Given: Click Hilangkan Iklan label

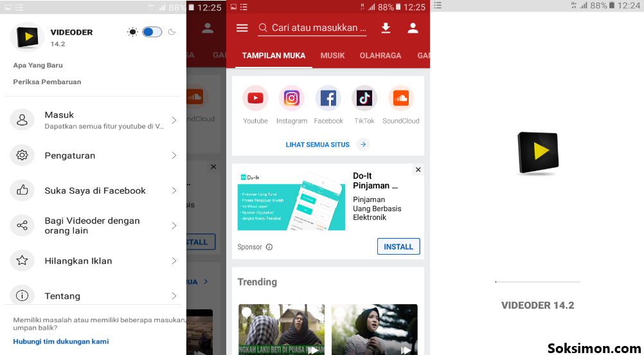Looking at the screenshot, I should (78, 261).
